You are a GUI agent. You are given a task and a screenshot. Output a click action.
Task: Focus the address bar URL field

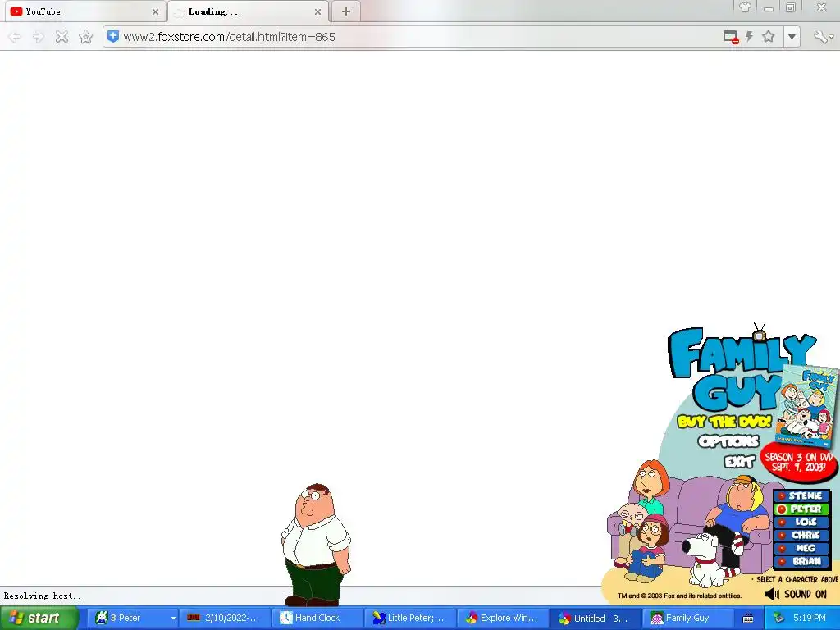418,37
